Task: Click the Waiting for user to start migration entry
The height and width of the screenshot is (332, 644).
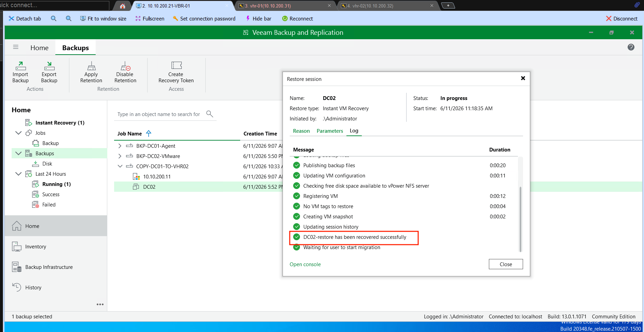Action: (342, 247)
